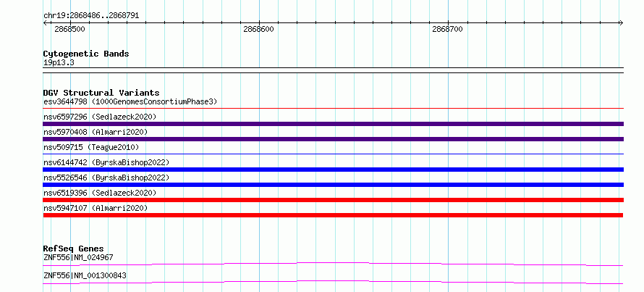The width and height of the screenshot is (644, 292).
Task: Select the purple nsv6597296 variant bar
Action: 333,124
